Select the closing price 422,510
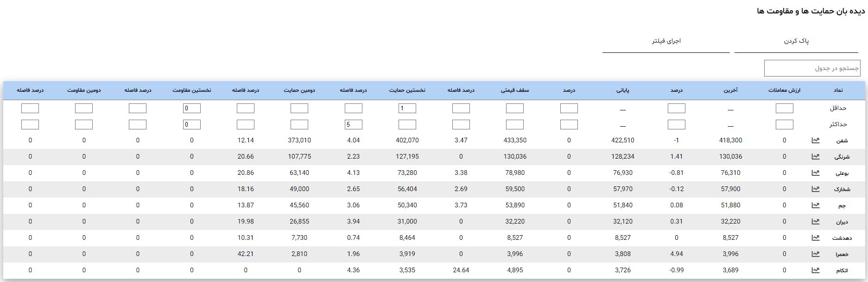Image resolution: width=868 pixels, height=282 pixels. 623,140
